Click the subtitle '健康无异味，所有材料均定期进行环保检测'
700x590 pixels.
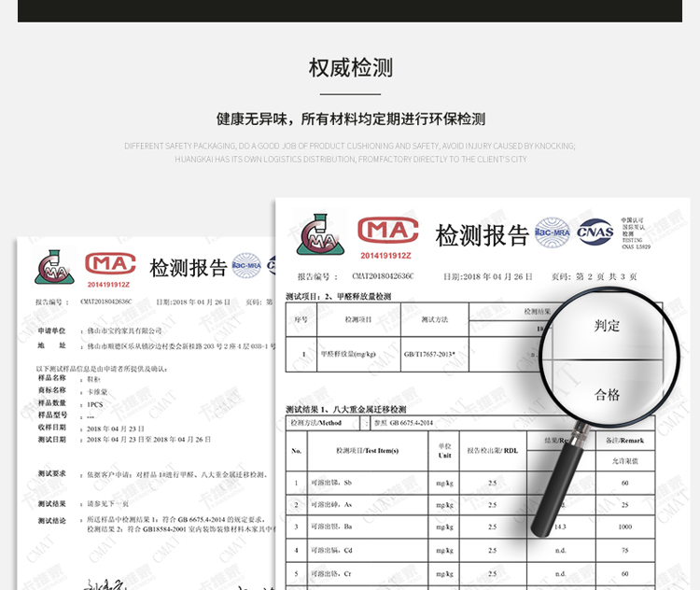click(x=350, y=119)
